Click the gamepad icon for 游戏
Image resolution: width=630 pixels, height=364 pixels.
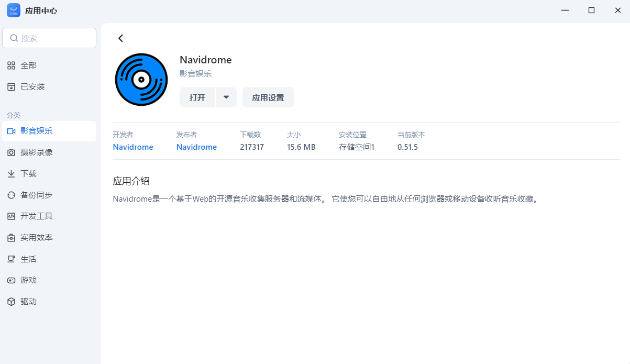(x=11, y=280)
